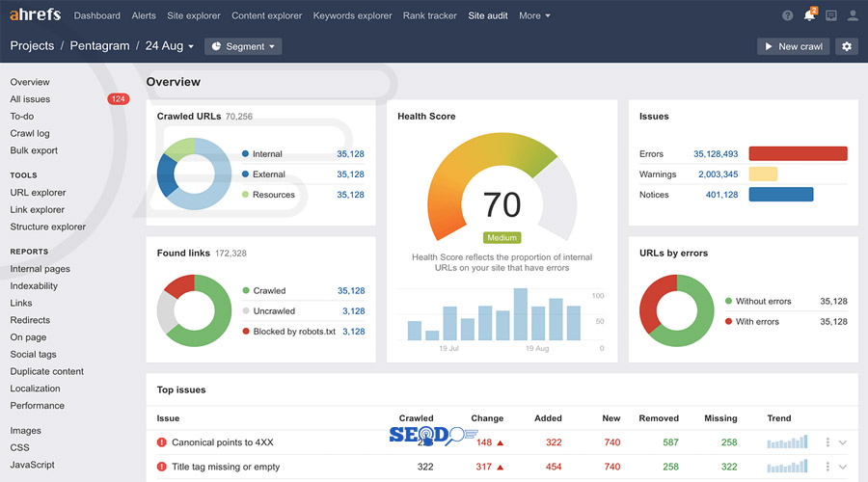The height and width of the screenshot is (482, 868).
Task: Select Site audit in top navigation
Action: point(488,15)
